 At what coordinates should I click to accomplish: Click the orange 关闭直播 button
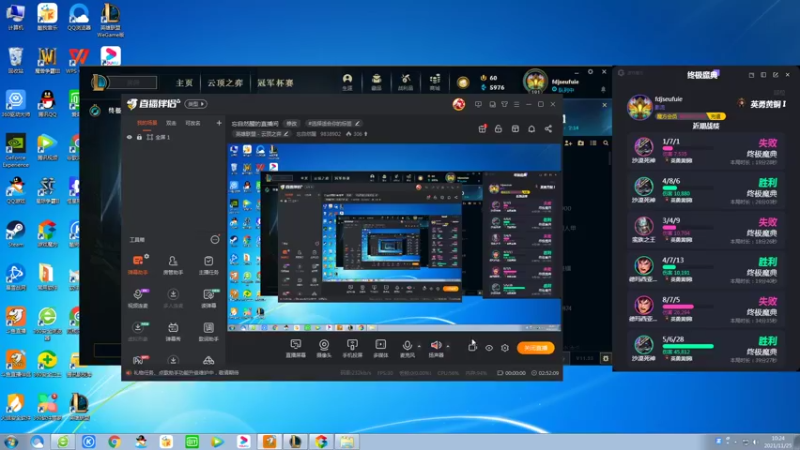point(535,348)
